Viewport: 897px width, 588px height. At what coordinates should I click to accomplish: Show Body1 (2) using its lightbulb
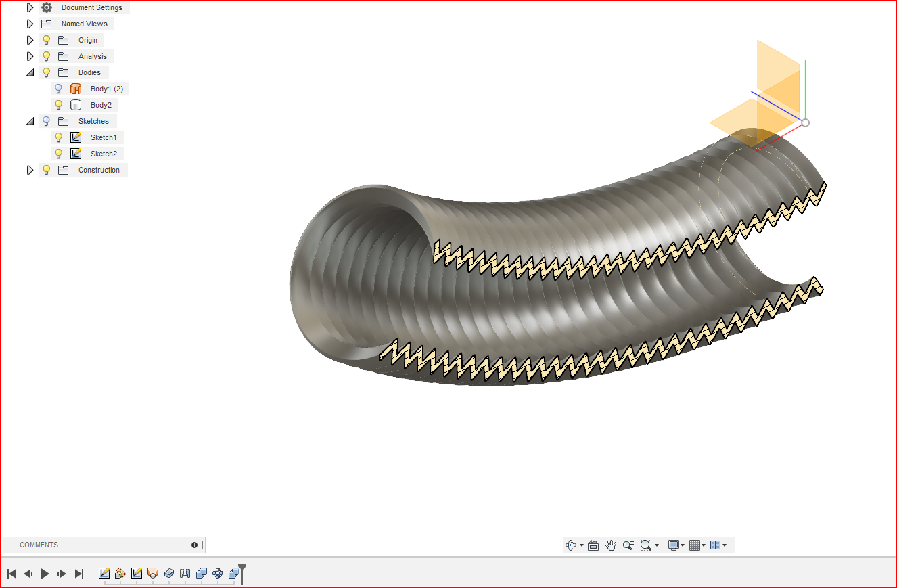(x=59, y=89)
